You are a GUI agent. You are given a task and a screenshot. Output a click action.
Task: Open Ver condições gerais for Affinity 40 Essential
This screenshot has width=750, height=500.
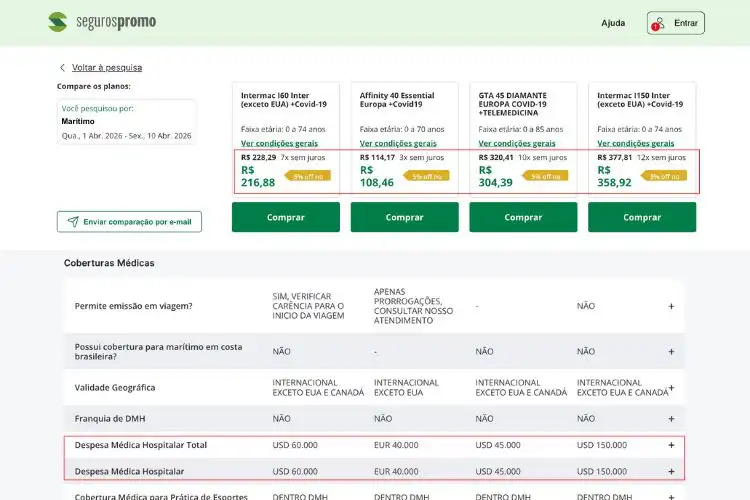398,143
